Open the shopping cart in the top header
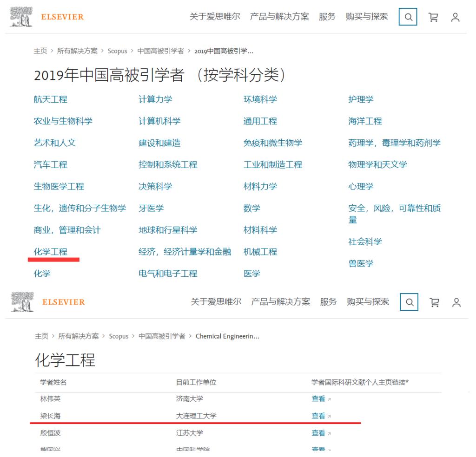476x457 pixels. [433, 17]
